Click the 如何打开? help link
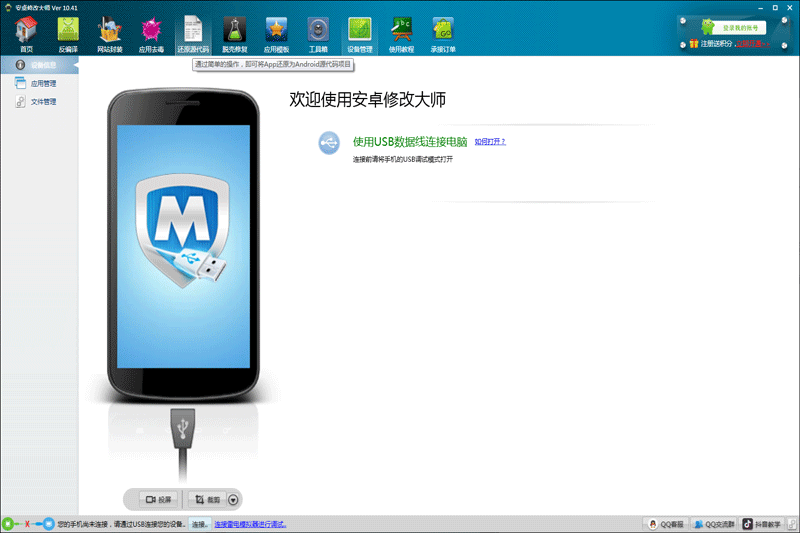 [490, 142]
